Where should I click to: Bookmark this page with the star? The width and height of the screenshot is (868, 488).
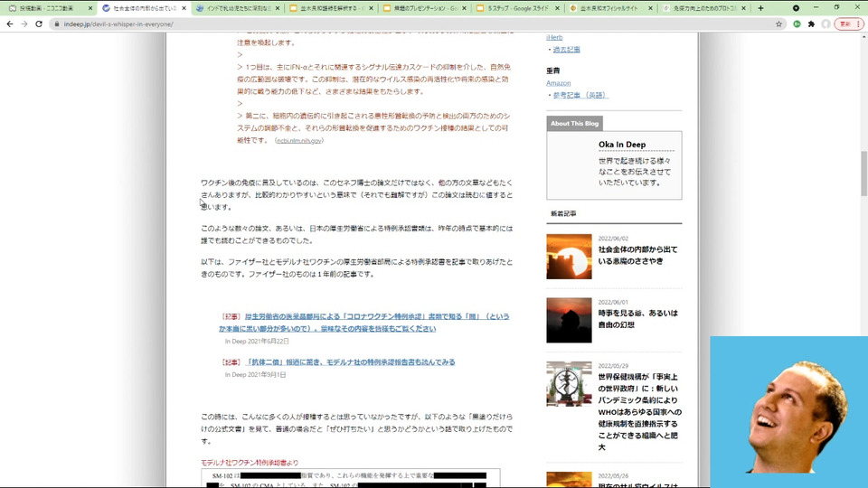(778, 23)
